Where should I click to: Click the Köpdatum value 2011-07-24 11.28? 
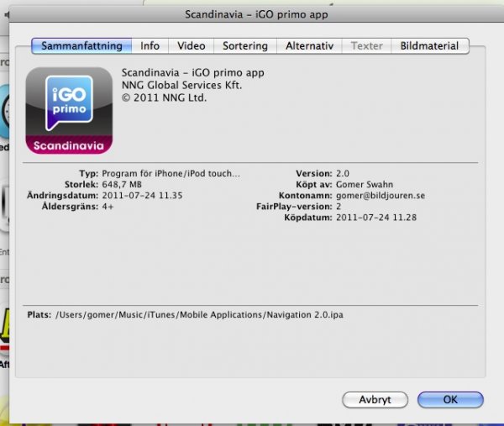(x=376, y=218)
